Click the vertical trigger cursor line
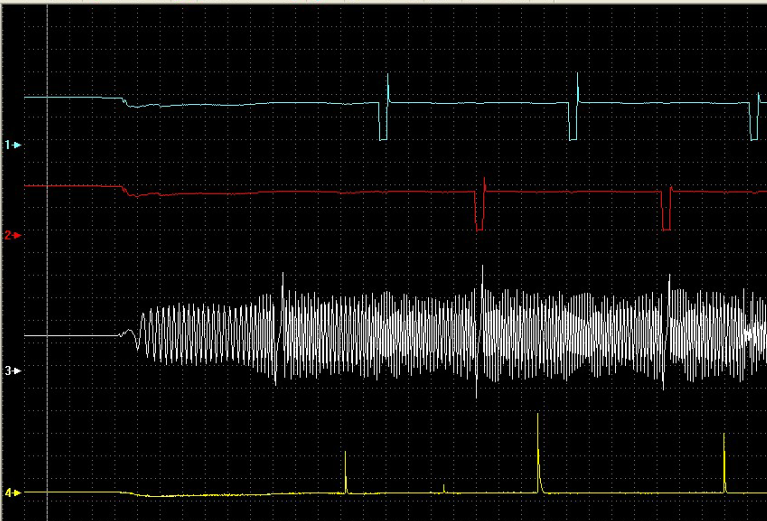767x521 pixels. [x=48, y=260]
